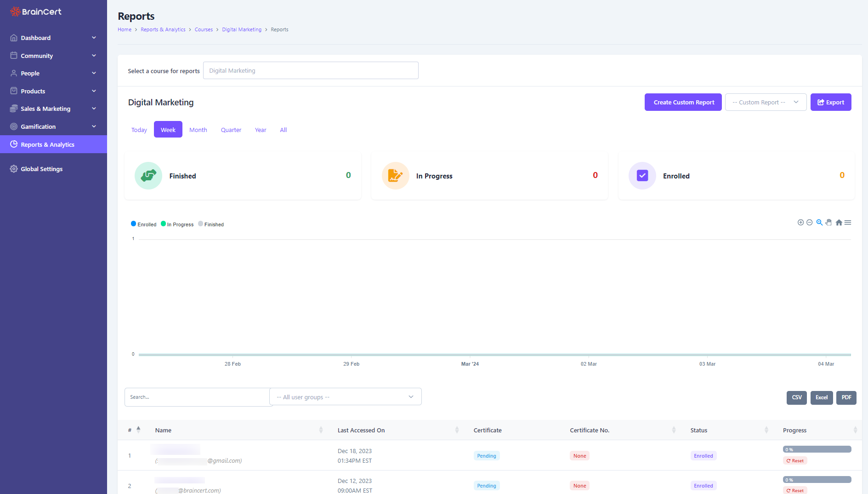Zoom out on the chart
Viewport: 868px width, 494px height.
[x=810, y=223]
